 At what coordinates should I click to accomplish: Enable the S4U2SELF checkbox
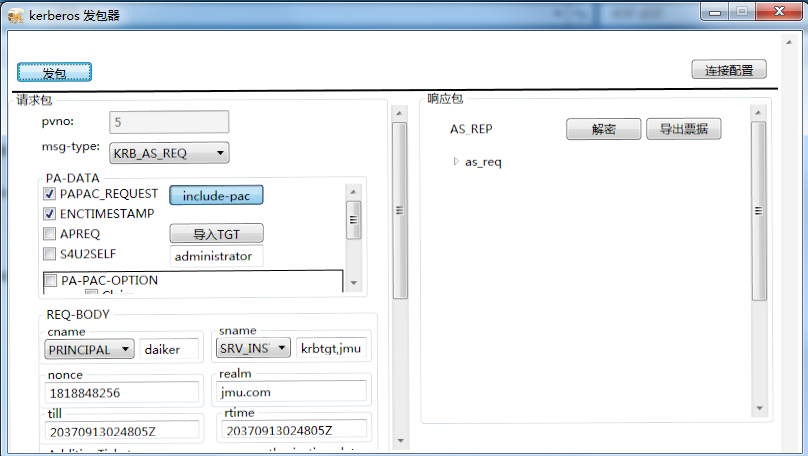tap(49, 254)
